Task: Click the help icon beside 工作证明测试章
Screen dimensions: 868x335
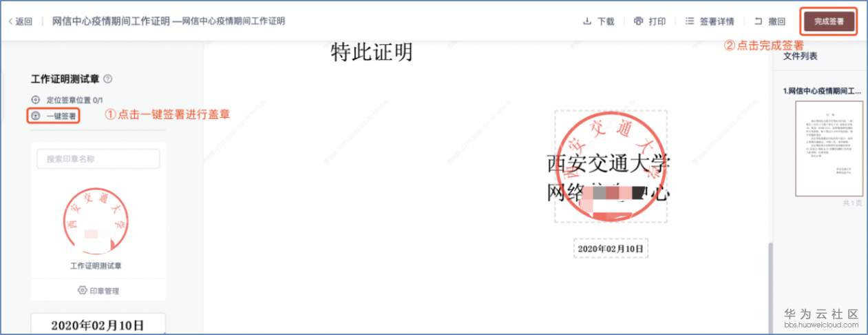Action: tap(107, 79)
